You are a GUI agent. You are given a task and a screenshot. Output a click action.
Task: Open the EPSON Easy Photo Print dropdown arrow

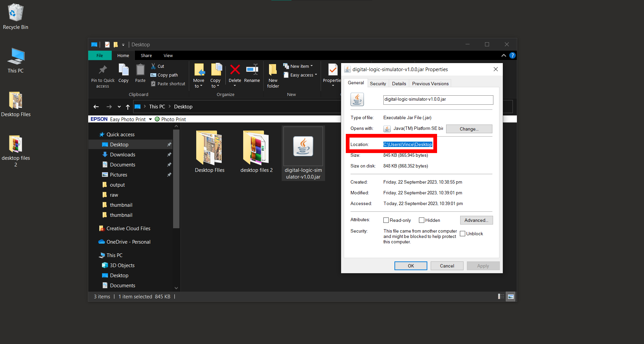(150, 119)
